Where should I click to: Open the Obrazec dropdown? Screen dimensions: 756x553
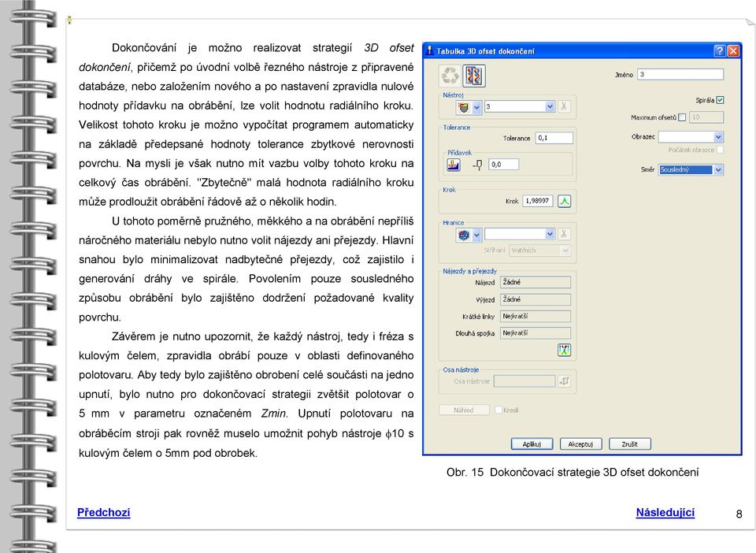(x=718, y=137)
